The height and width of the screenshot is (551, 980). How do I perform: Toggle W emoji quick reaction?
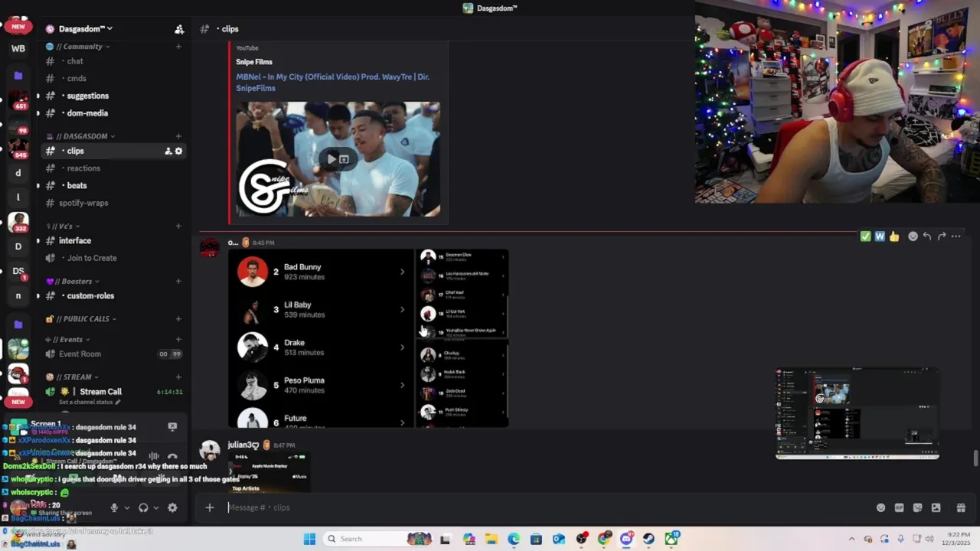[x=880, y=236]
